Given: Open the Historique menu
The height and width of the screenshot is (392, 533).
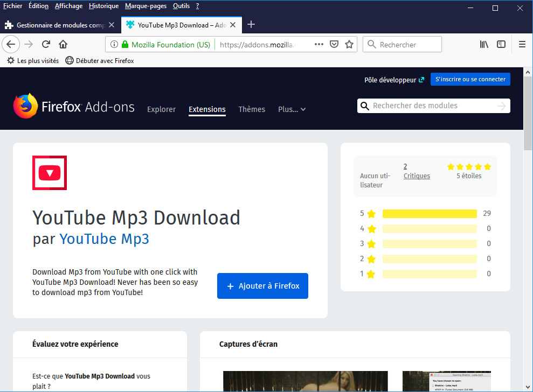Looking at the screenshot, I should (103, 6).
